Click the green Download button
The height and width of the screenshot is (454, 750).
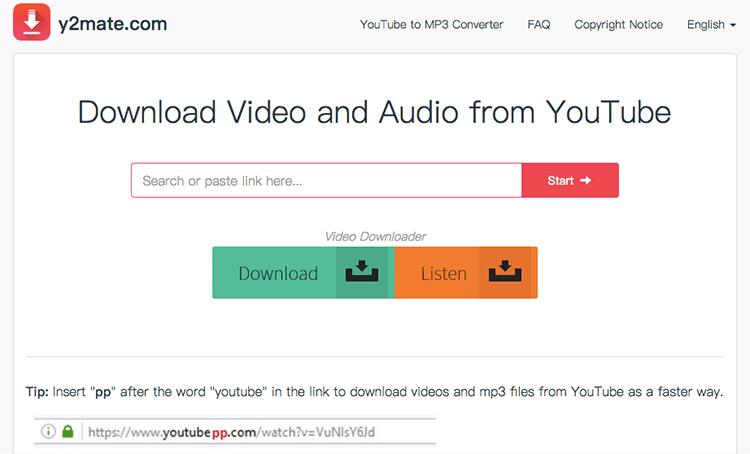[303, 273]
